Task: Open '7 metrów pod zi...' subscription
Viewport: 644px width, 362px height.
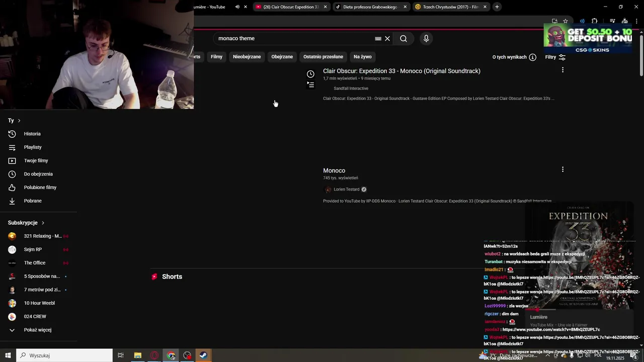Action: 38,290
